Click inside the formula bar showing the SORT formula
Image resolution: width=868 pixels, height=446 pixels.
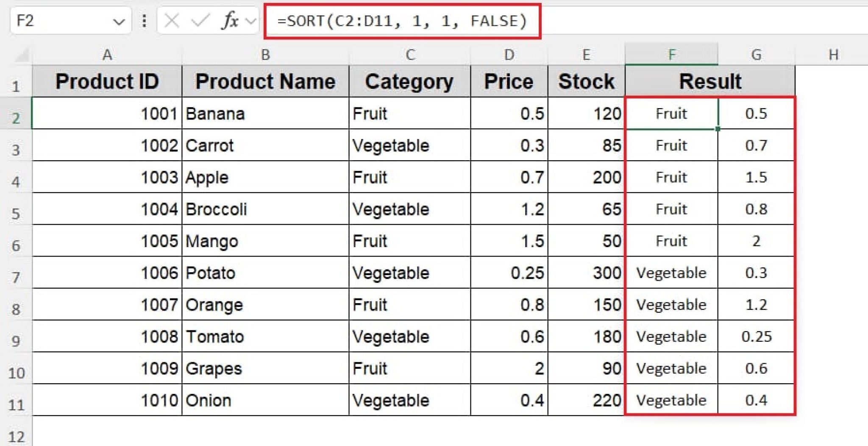[403, 20]
